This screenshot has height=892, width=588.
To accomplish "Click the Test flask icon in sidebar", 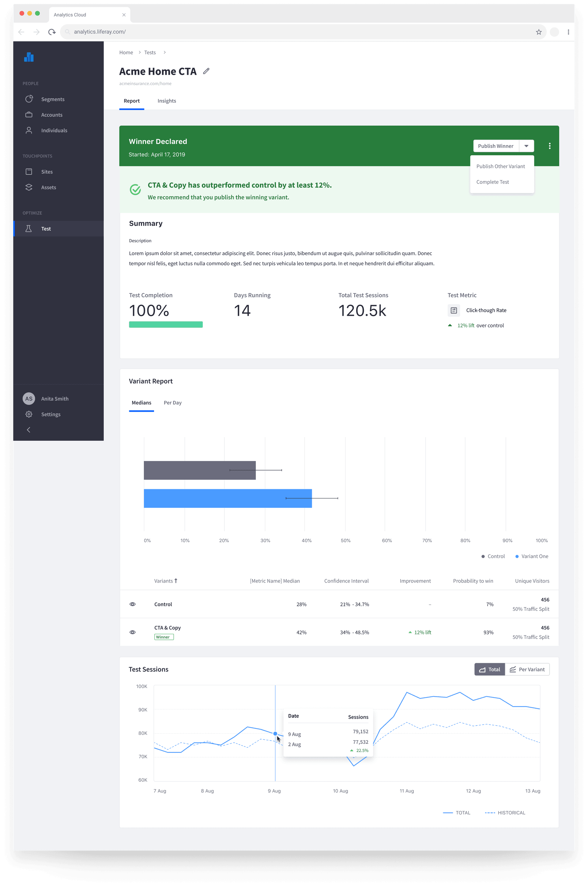I will click(29, 229).
